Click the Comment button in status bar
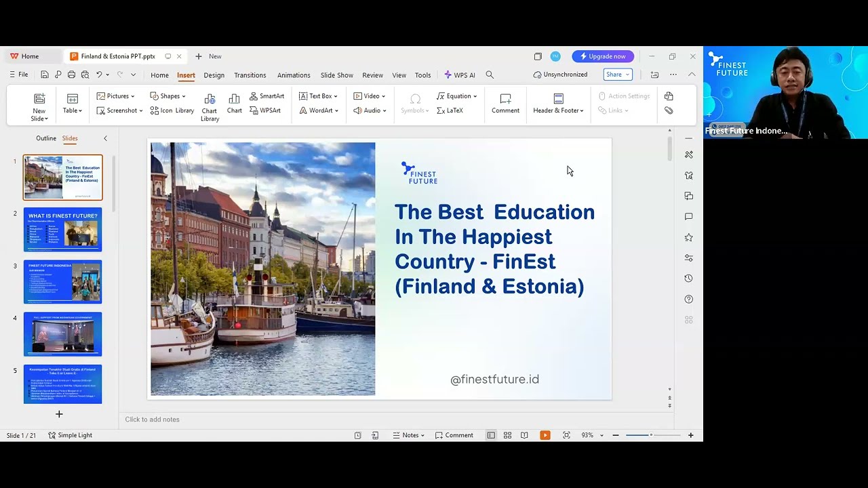The width and height of the screenshot is (868, 488). coord(454,435)
